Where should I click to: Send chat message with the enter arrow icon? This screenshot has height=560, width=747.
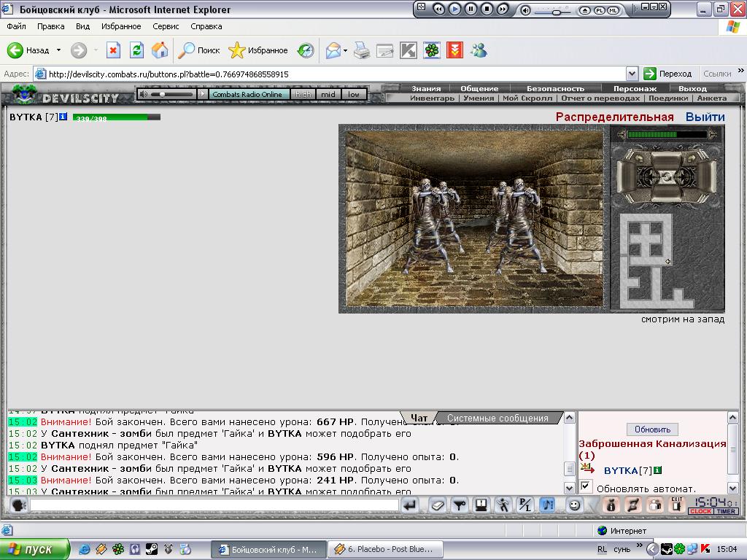410,505
